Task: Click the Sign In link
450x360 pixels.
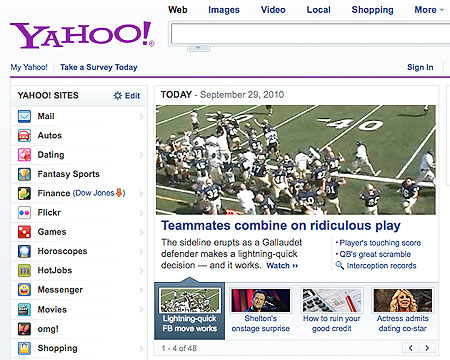Action: click(420, 67)
